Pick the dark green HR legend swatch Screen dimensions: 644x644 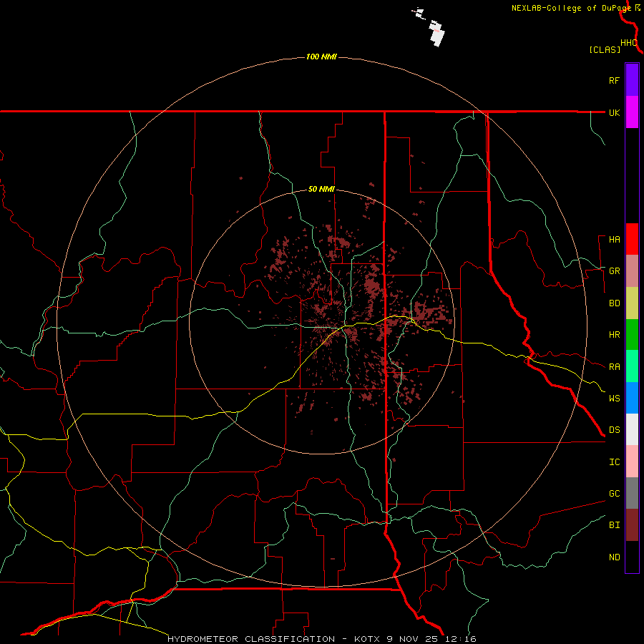pos(632,335)
